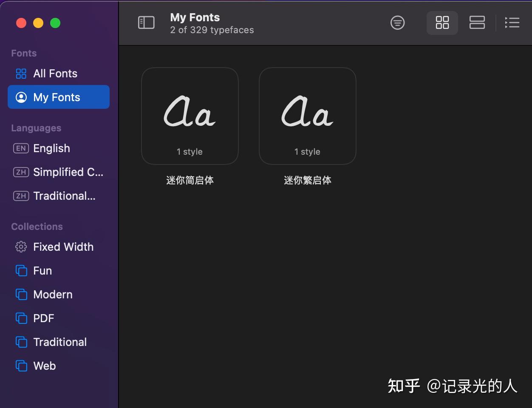Switch to grid view icon
Screen dimensions: 532x408
pos(442,23)
